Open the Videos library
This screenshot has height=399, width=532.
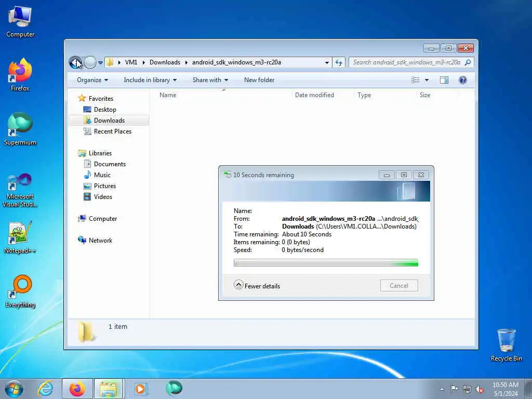tap(103, 197)
